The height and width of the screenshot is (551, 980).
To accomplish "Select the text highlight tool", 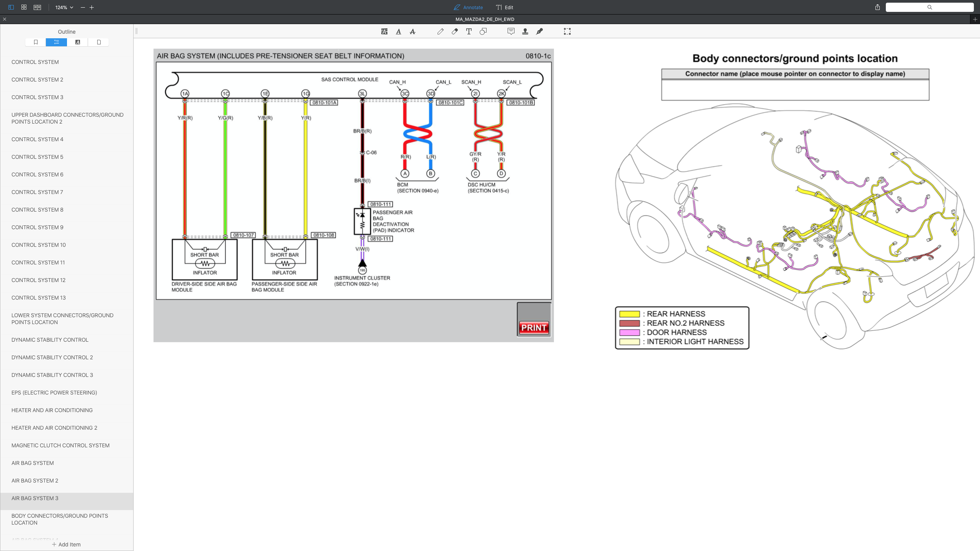I will click(x=384, y=31).
